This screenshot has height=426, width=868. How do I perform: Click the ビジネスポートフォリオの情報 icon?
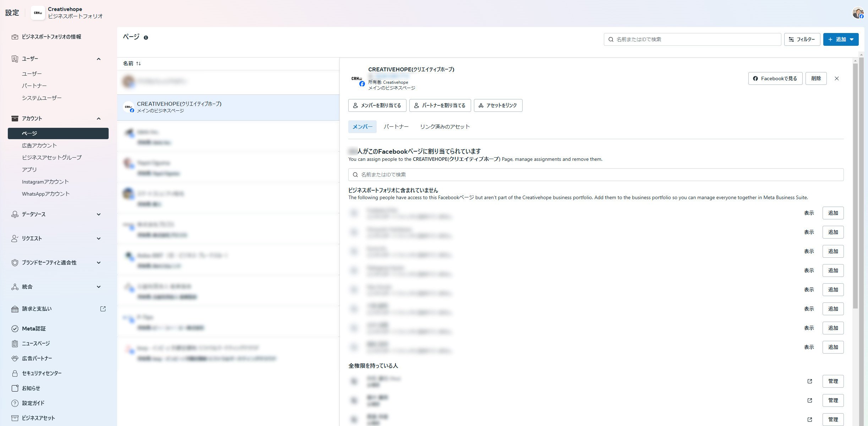click(15, 37)
